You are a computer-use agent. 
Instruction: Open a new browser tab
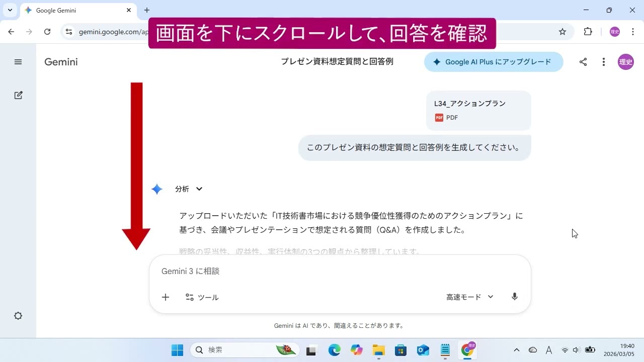coord(147,10)
